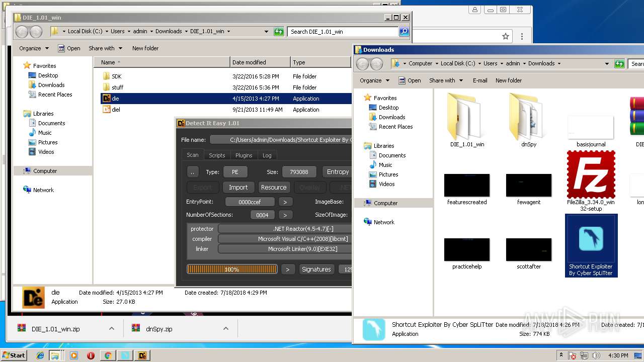Viewport: 644px width, 362px height.
Task: Click the 793088 size value field
Action: point(299,172)
